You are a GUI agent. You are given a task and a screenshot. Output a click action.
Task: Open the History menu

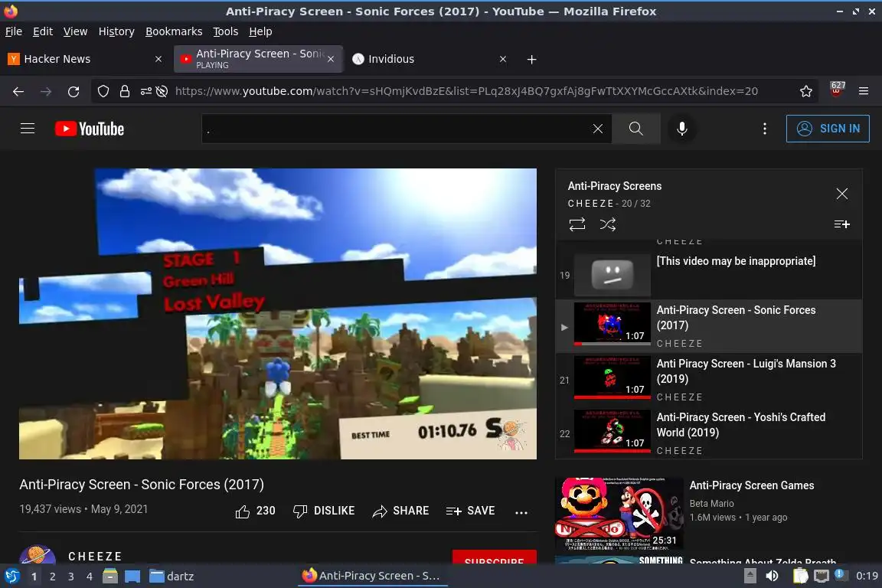coord(116,31)
